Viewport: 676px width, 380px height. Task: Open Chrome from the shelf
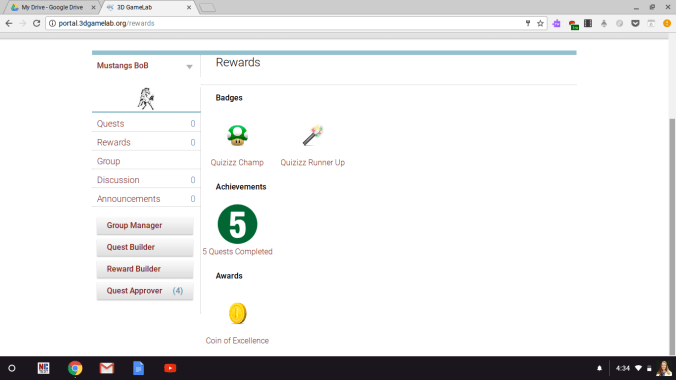coord(75,368)
